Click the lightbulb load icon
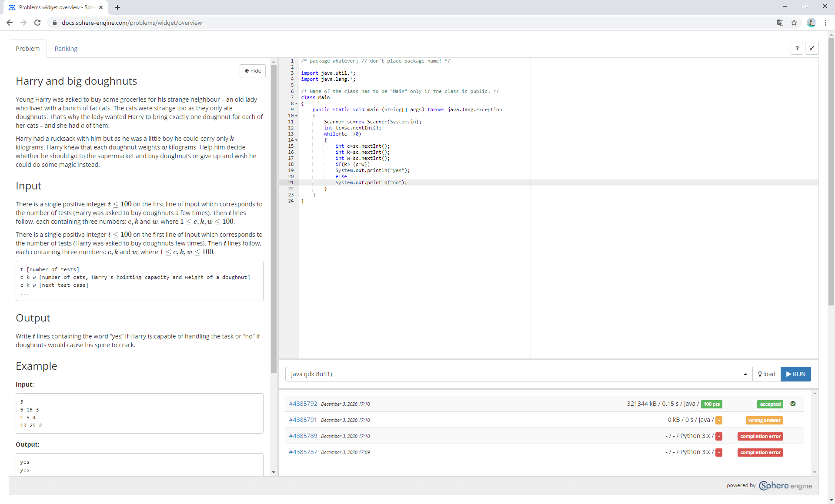The image size is (835, 504). click(x=759, y=374)
